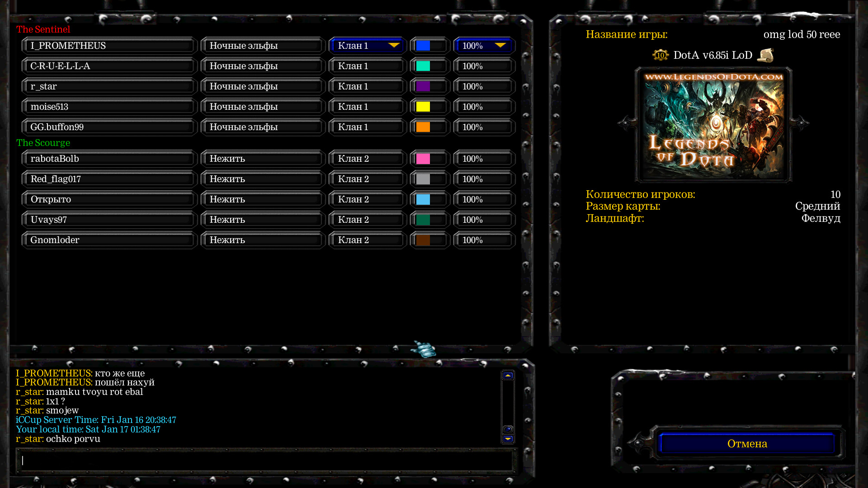
Task: Click the map scroll parchment icon
Action: [765, 55]
